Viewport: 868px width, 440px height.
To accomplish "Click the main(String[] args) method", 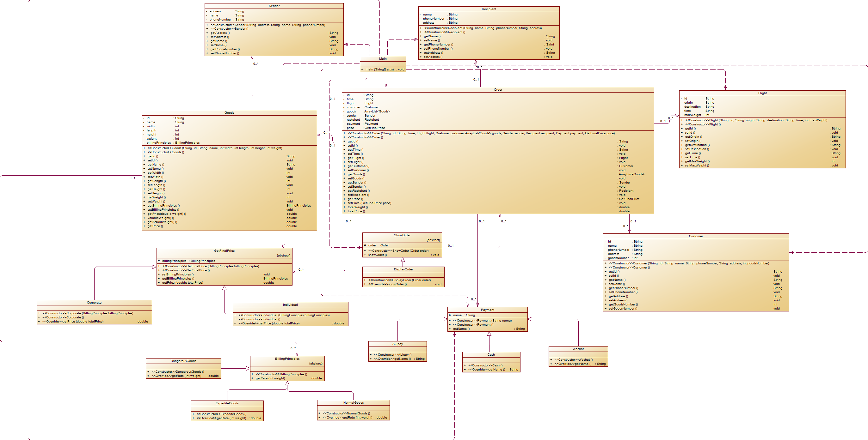I will tap(379, 70).
